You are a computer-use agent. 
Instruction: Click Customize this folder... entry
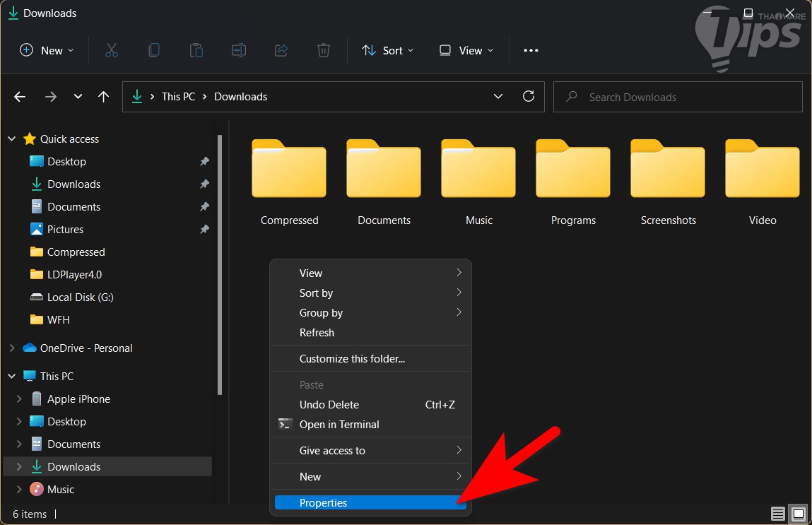352,359
